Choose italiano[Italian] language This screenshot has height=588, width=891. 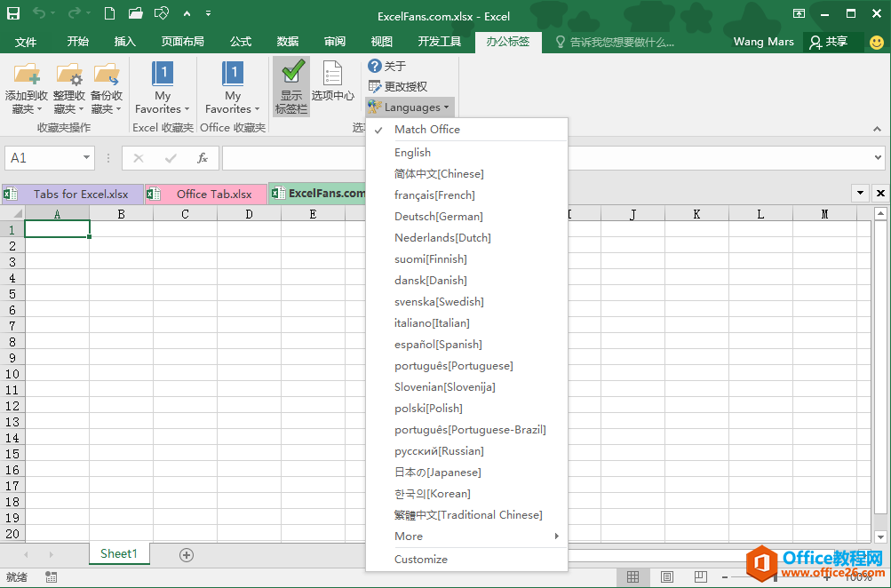pyautogui.click(x=466, y=322)
